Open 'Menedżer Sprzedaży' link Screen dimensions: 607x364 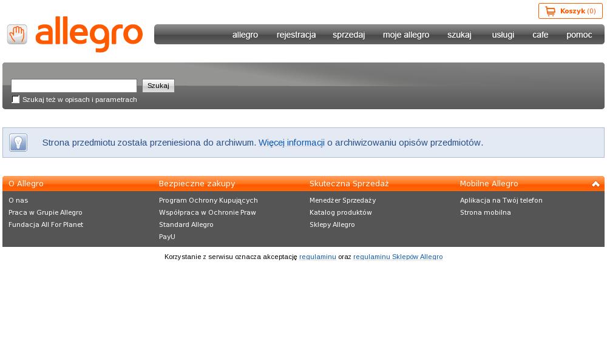point(342,200)
